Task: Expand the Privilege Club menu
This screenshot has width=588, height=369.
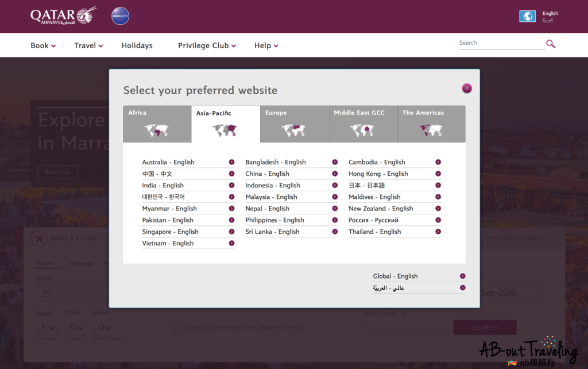Action: tap(207, 45)
